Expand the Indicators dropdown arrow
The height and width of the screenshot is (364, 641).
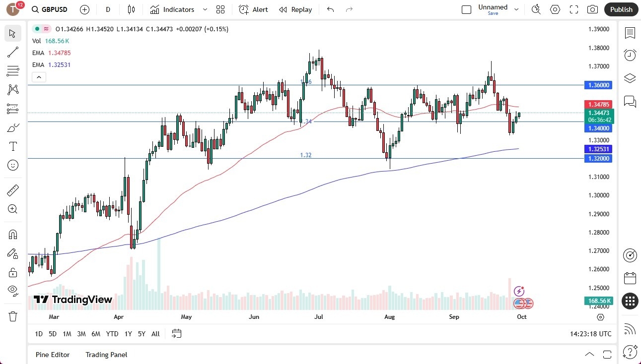[204, 9]
